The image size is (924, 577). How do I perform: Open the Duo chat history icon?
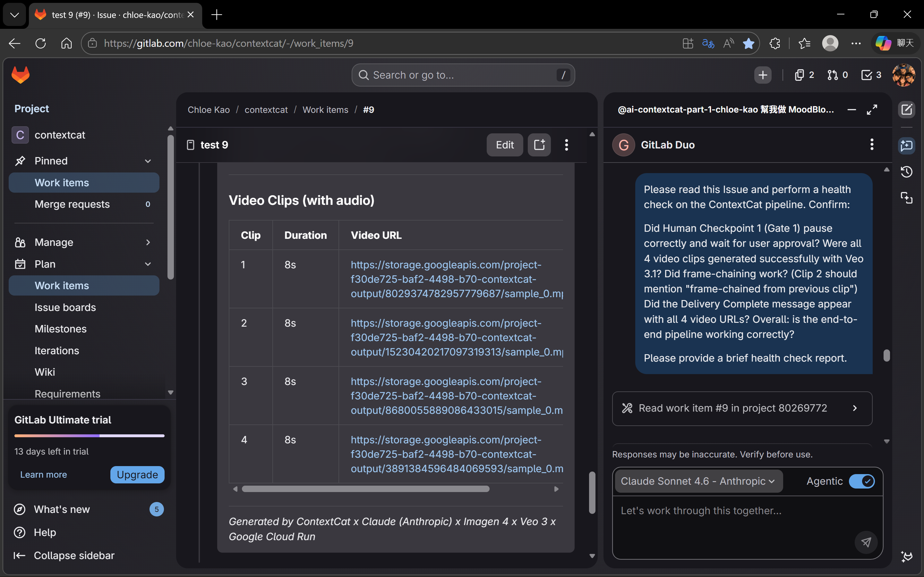[x=906, y=172]
